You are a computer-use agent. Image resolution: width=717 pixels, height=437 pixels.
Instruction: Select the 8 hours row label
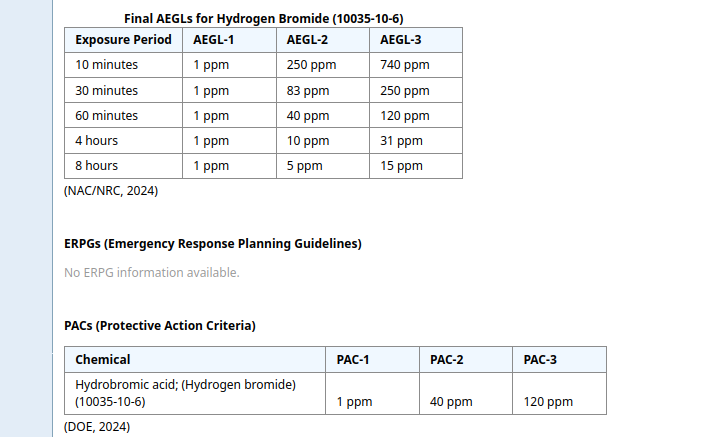(97, 166)
